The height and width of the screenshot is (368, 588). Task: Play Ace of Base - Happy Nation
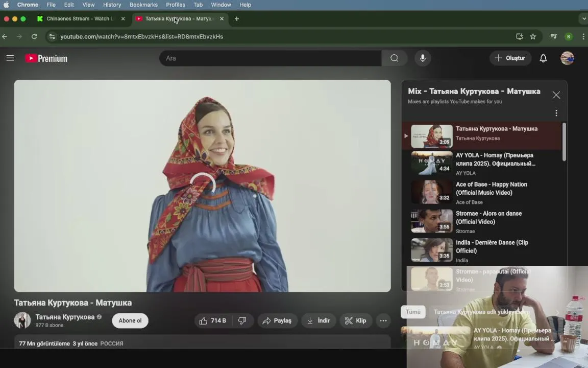click(x=482, y=193)
